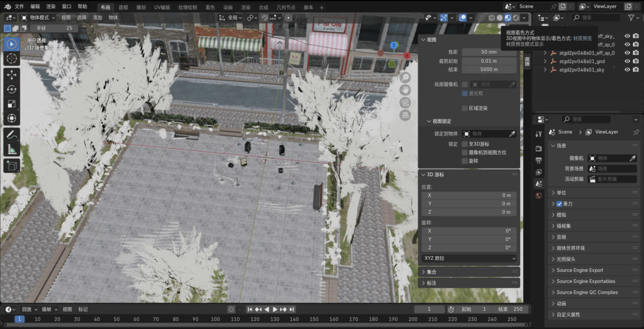
Task: Click the pan hand viewport gizmo
Action: (x=406, y=90)
